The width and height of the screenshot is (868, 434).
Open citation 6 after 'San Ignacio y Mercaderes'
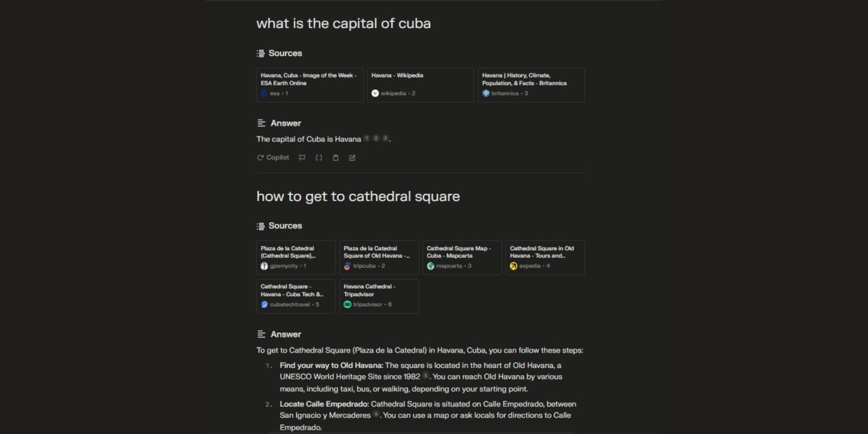[376, 414]
